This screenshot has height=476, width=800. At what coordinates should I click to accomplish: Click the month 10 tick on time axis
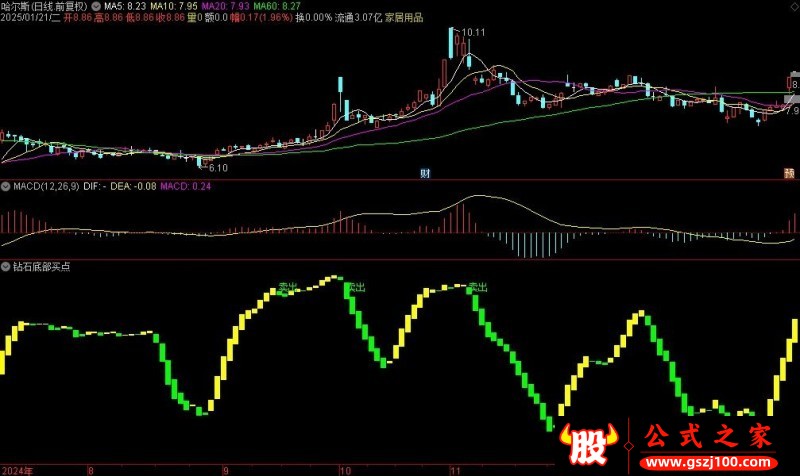pyautogui.click(x=345, y=471)
